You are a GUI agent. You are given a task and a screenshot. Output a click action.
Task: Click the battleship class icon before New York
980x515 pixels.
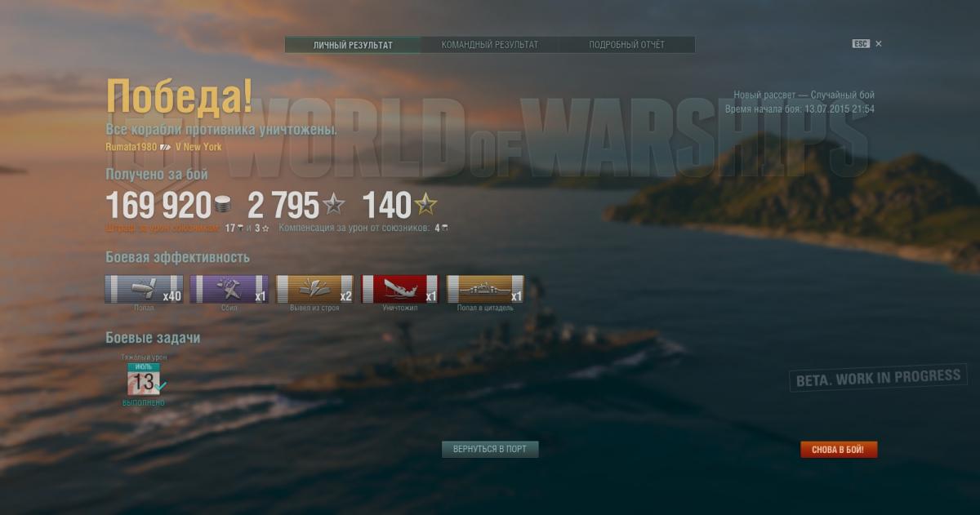point(166,147)
